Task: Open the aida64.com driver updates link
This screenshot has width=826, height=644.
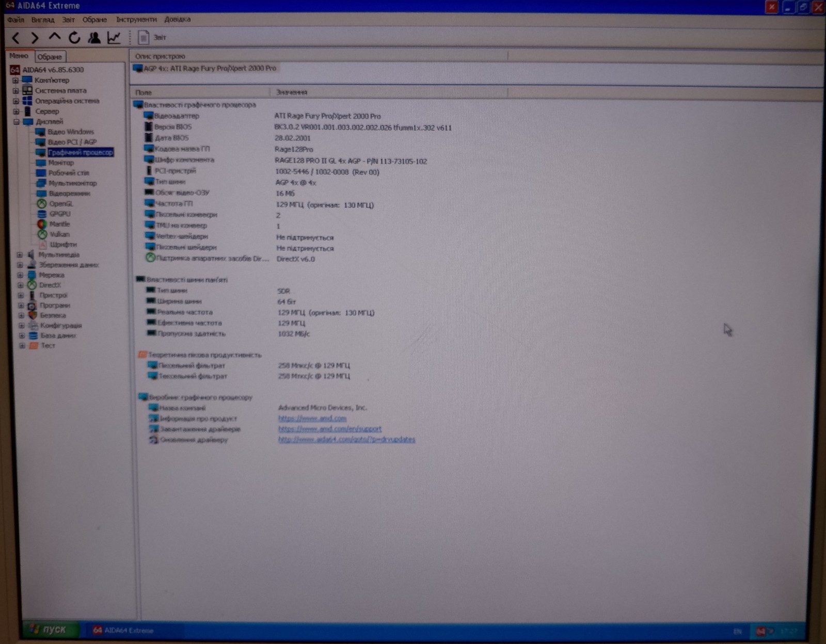Action: tap(347, 440)
